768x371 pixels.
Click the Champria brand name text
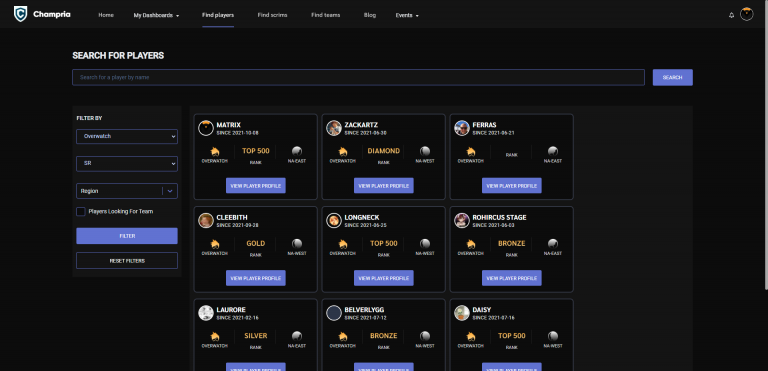tap(52, 15)
